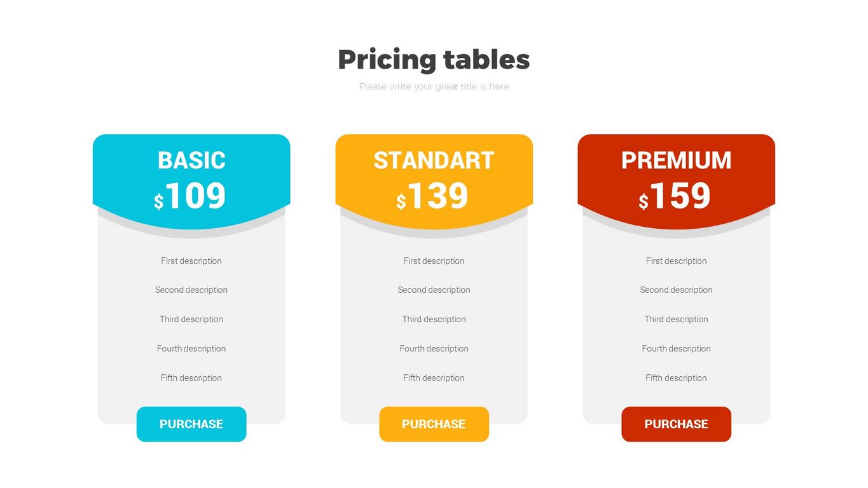Pick "Fifth description" in the Basic card
The height and width of the screenshot is (488, 868).
[191, 377]
